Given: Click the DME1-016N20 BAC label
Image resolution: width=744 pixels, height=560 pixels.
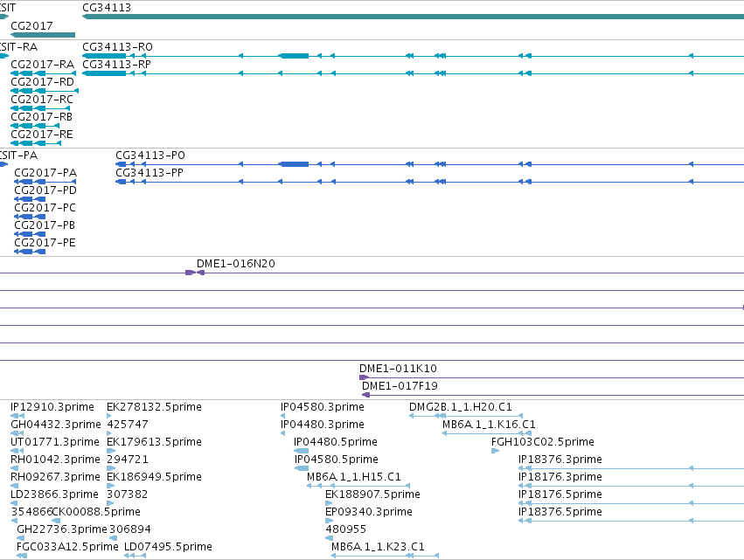Looking at the screenshot, I should (x=236, y=264).
